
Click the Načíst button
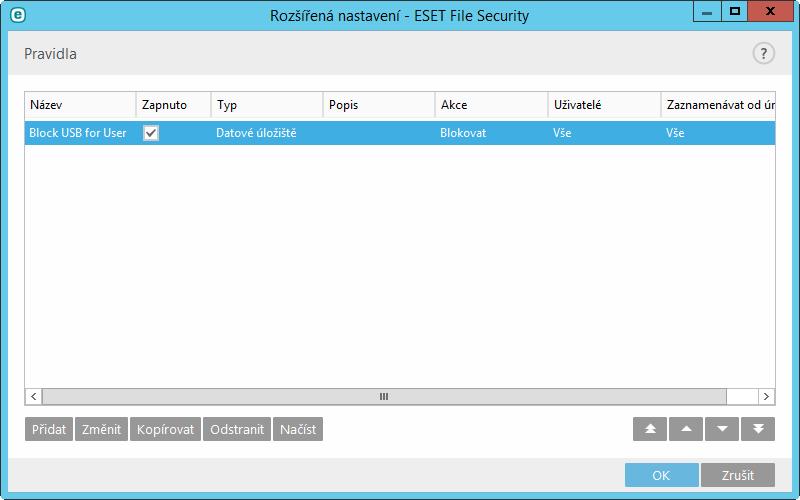[298, 429]
